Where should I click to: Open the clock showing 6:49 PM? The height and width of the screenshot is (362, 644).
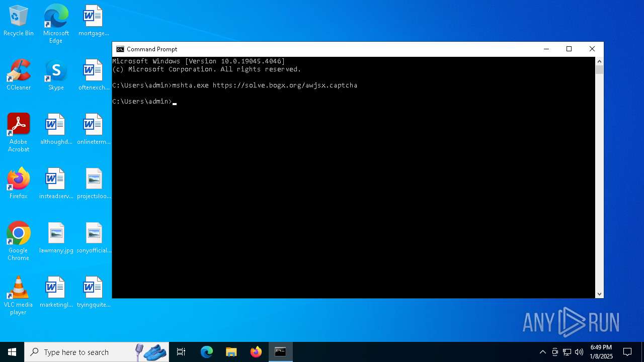click(x=601, y=352)
